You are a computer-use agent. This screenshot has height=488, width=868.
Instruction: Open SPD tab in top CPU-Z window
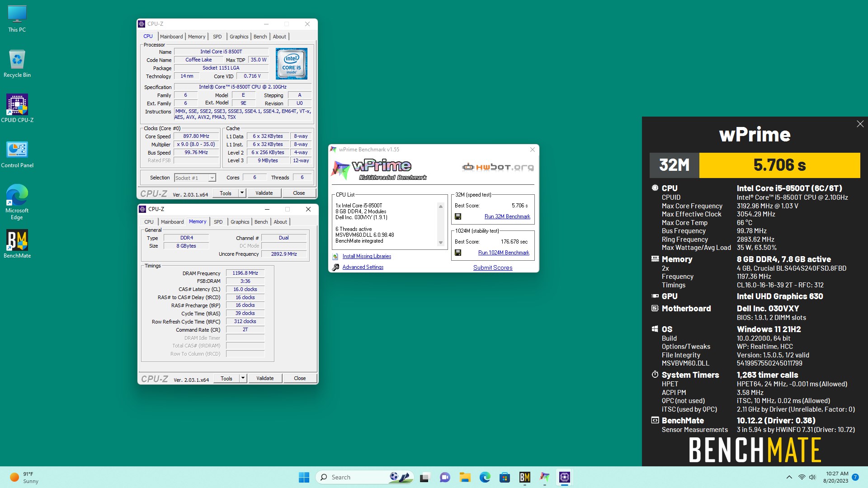(217, 37)
